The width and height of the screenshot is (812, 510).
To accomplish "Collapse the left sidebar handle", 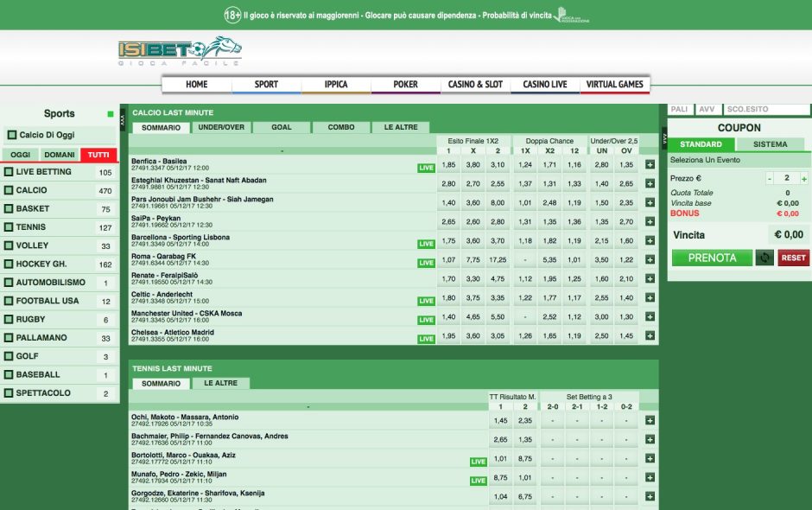I will tap(123, 120).
